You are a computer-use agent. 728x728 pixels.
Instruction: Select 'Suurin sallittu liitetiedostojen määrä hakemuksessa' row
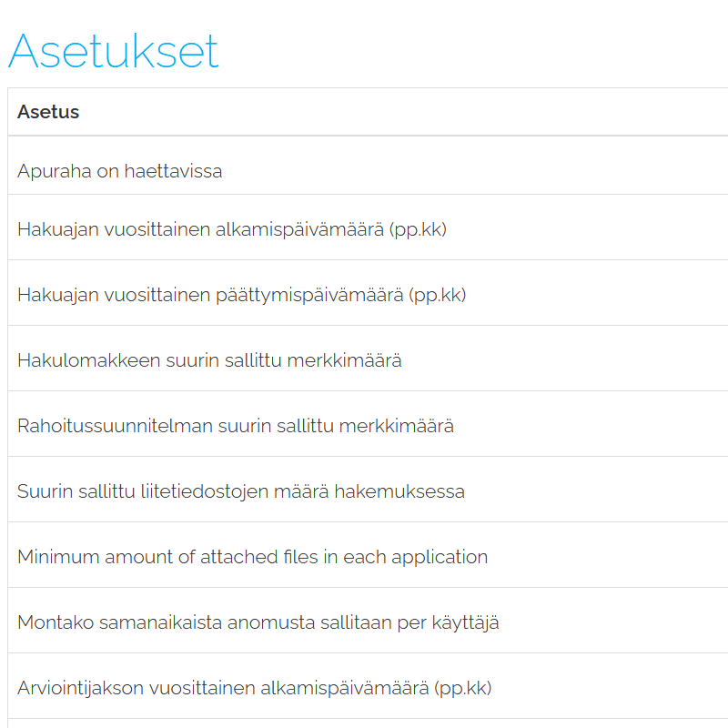[x=240, y=491]
